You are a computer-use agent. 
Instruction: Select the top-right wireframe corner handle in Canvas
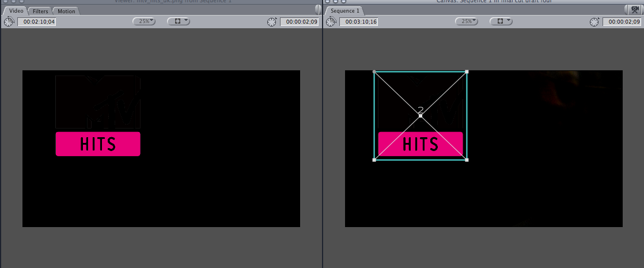pos(467,72)
